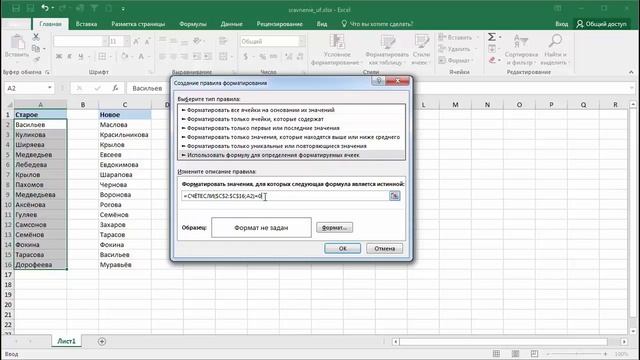Switch to the Вставка tab

click(87, 24)
